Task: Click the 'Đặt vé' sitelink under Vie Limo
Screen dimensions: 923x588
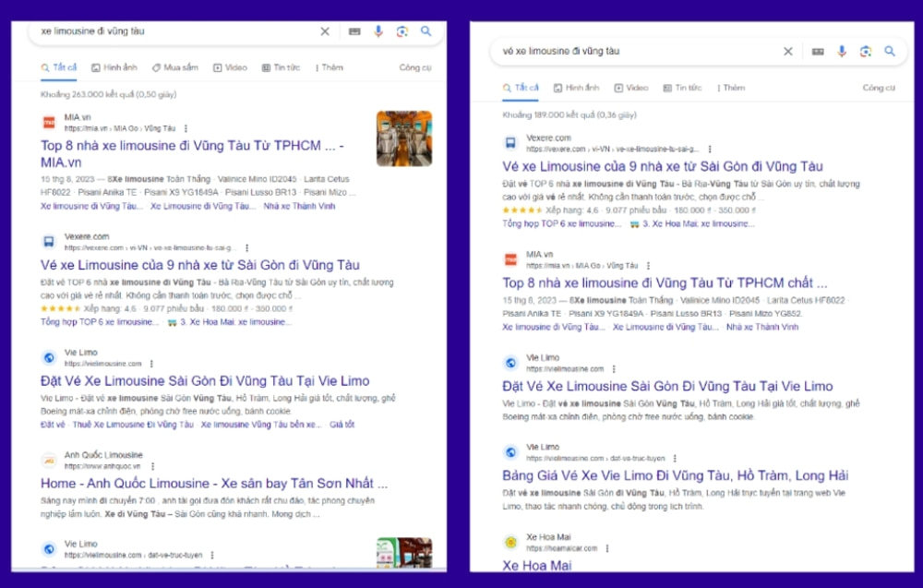Action: click(53, 425)
